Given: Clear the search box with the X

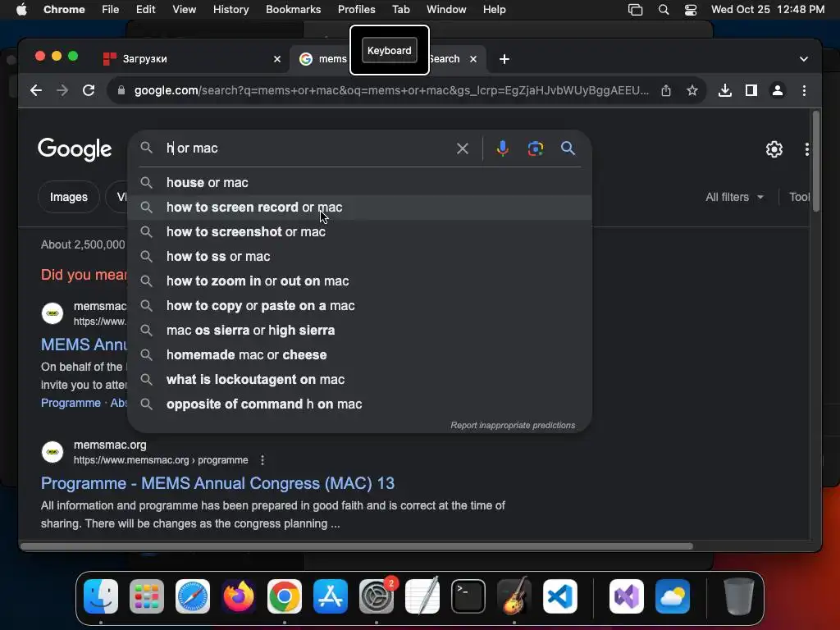Looking at the screenshot, I should [463, 148].
